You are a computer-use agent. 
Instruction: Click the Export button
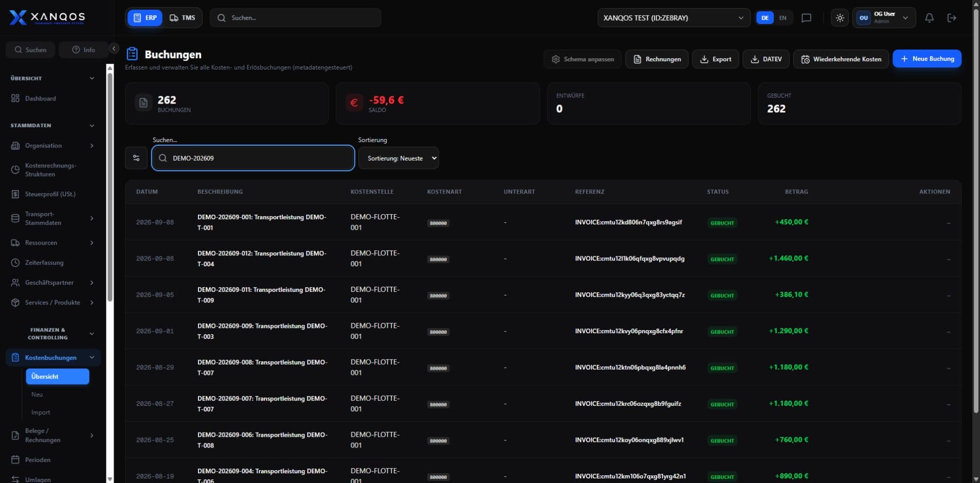[715, 59]
